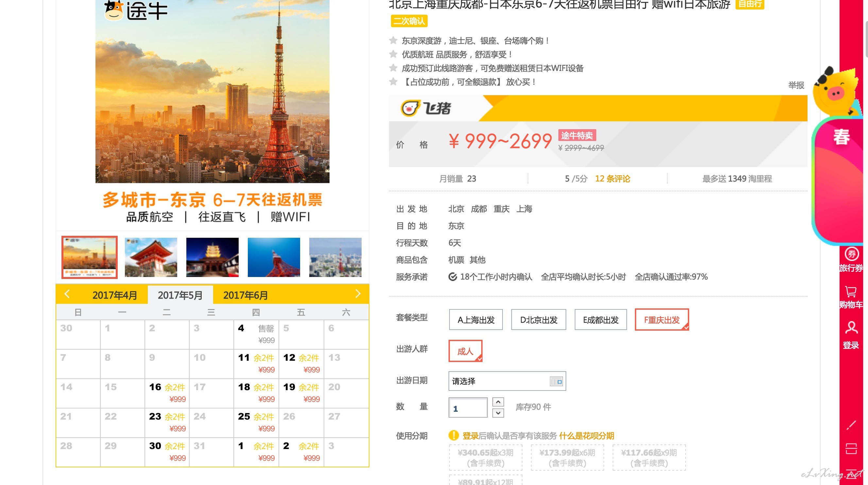Open the travel date calendar picker icon
Image resolution: width=868 pixels, height=485 pixels.
[x=556, y=381]
